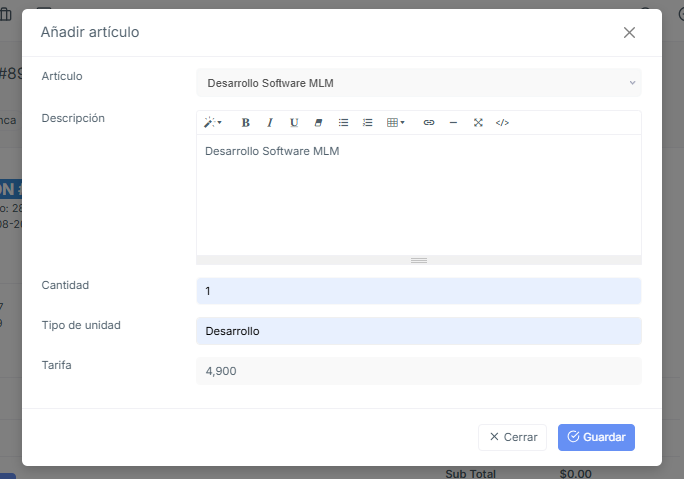Click the Tipo de unidad label
The height and width of the screenshot is (479, 684).
click(x=81, y=325)
